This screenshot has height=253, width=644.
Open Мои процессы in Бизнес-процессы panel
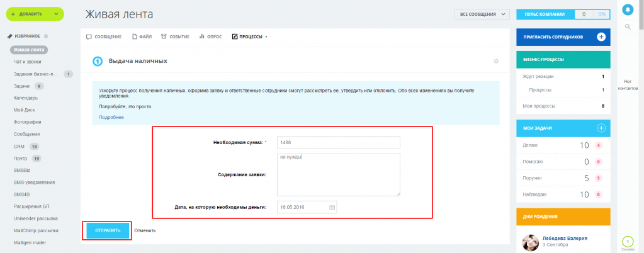tap(563, 106)
